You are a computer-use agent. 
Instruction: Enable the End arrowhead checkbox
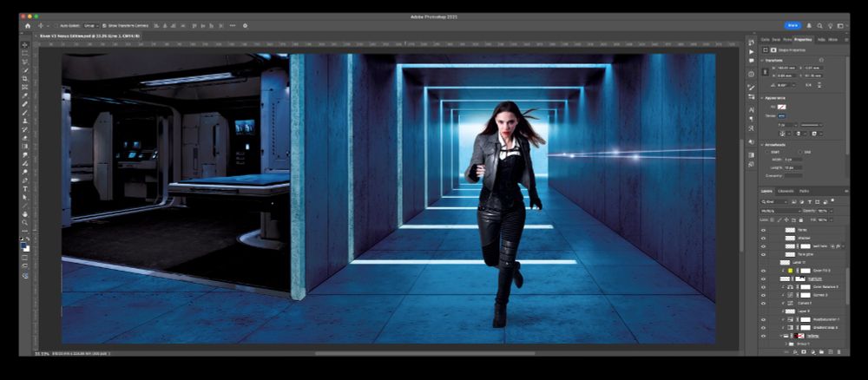(800, 152)
